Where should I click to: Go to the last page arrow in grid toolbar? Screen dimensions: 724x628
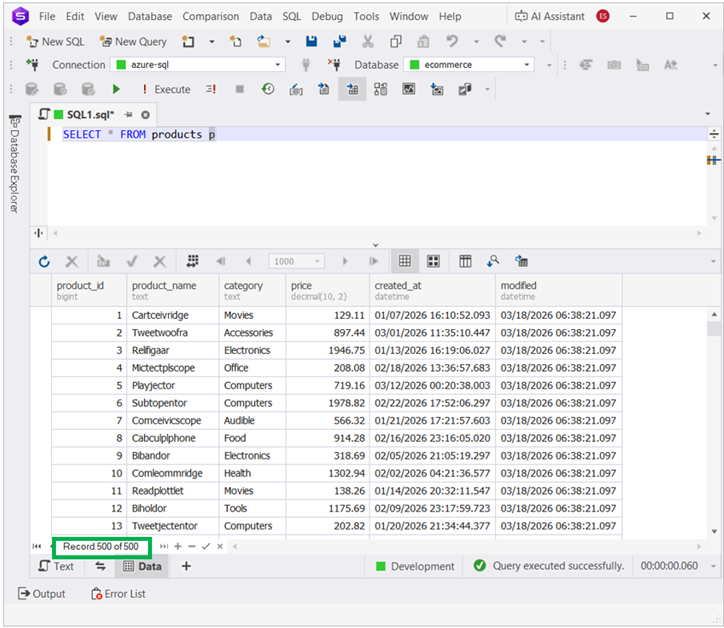click(374, 262)
